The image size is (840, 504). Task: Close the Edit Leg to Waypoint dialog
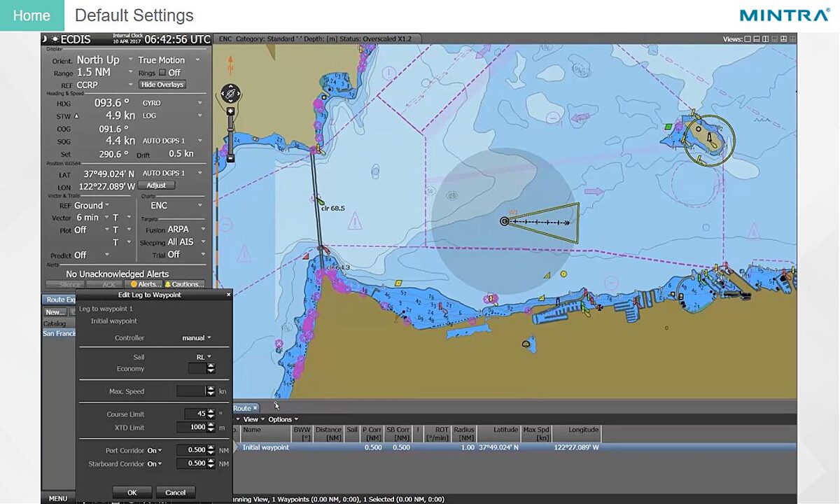click(x=228, y=295)
